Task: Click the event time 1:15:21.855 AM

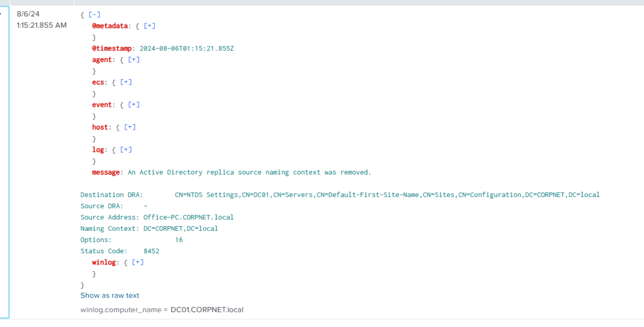Action: tap(42, 25)
